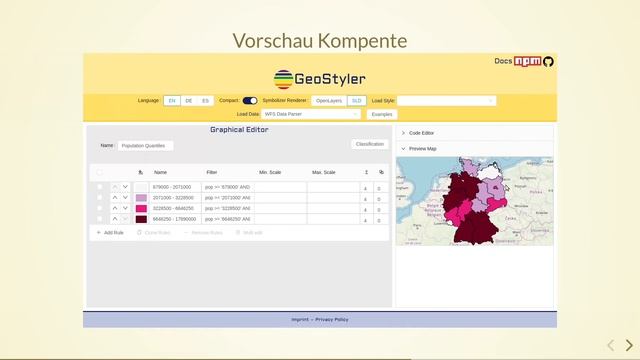The image size is (640, 360).
Task: Click Add Rule
Action: click(110, 233)
